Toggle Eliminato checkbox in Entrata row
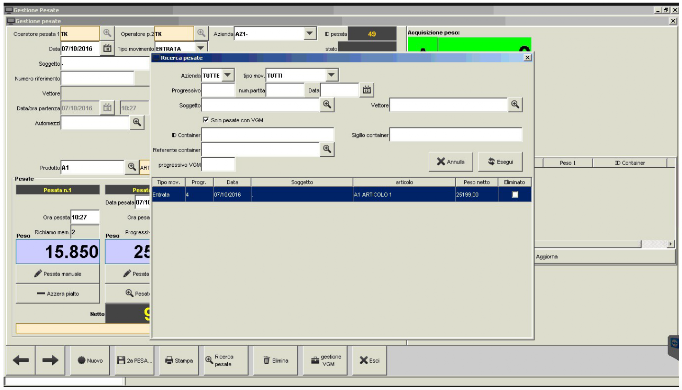 pyautogui.click(x=515, y=194)
